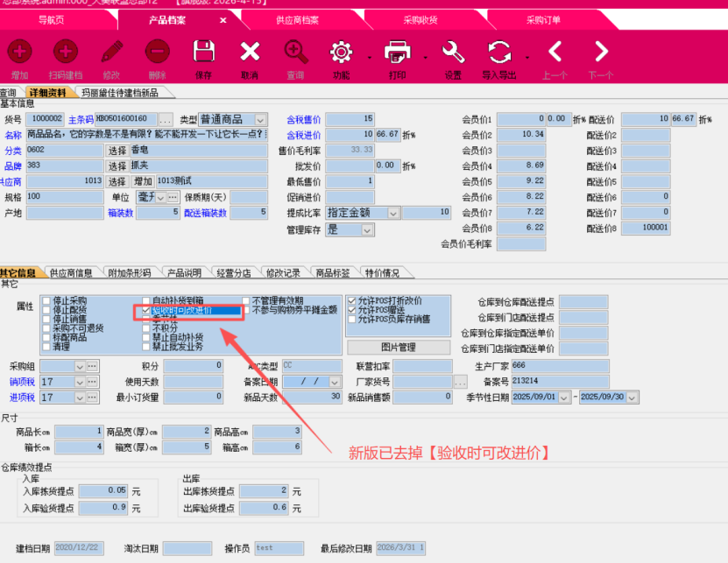This screenshot has height=563, width=728.
Task: Toggle 允许POS负库存销售 checkbox
Action: [x=351, y=319]
